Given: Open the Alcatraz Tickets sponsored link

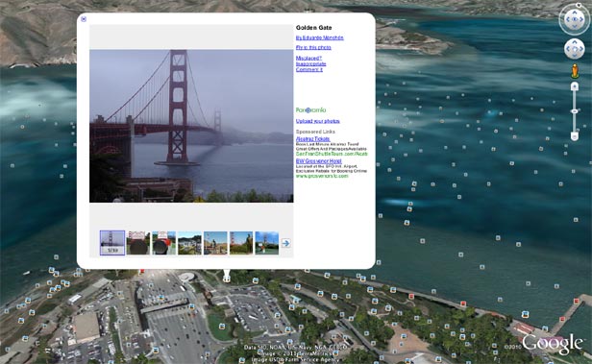Looking at the screenshot, I should (x=312, y=139).
